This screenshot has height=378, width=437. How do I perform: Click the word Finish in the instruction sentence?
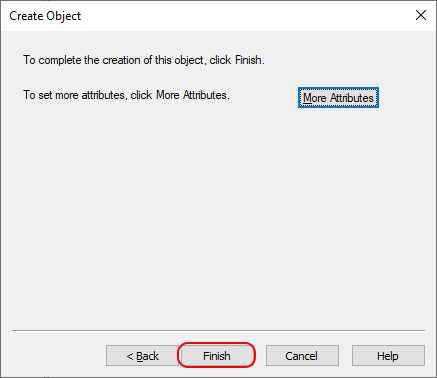click(248, 60)
